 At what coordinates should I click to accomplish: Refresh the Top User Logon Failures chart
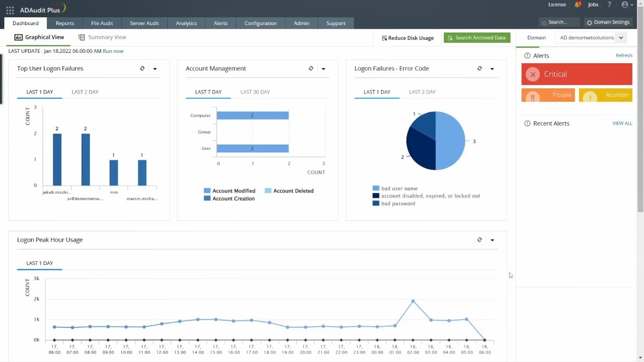click(x=142, y=68)
